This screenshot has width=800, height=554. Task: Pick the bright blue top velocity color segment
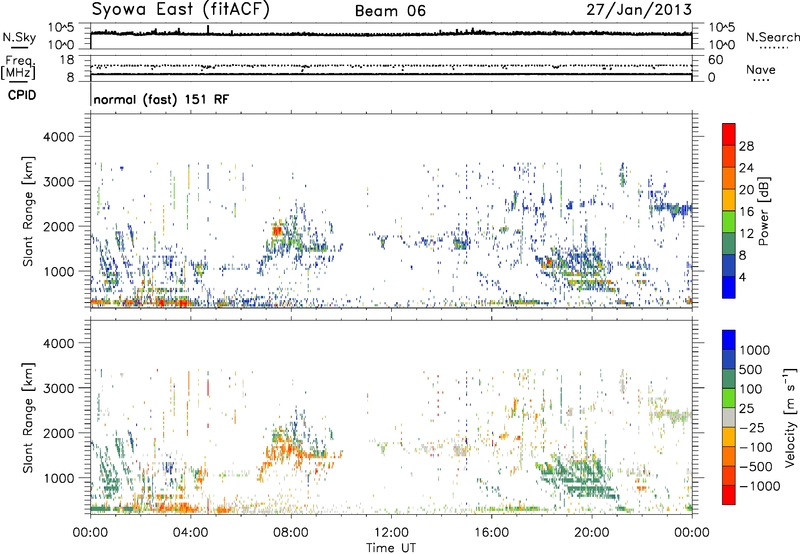click(729, 340)
